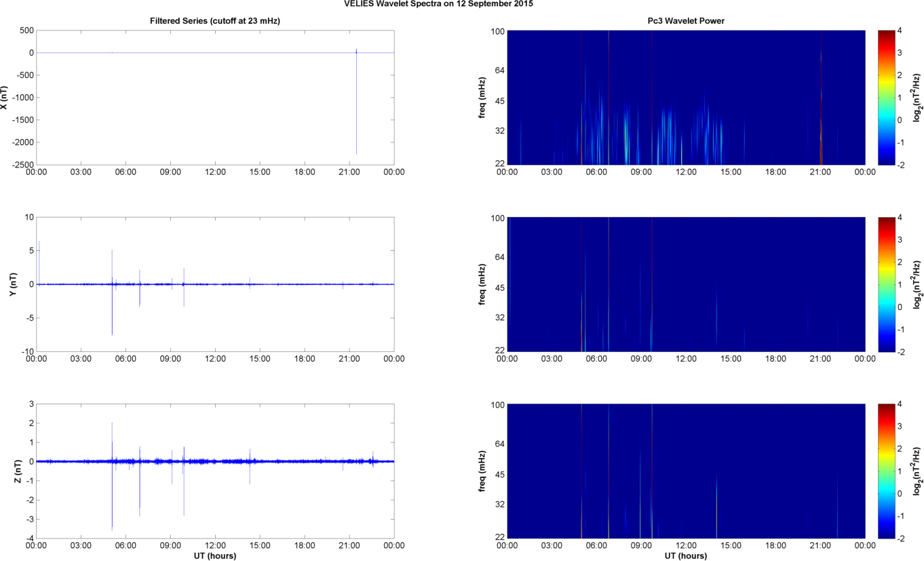The image size is (924, 561).
Task: Click the "06:00" tick under the Z series plot
Action: 126,545
